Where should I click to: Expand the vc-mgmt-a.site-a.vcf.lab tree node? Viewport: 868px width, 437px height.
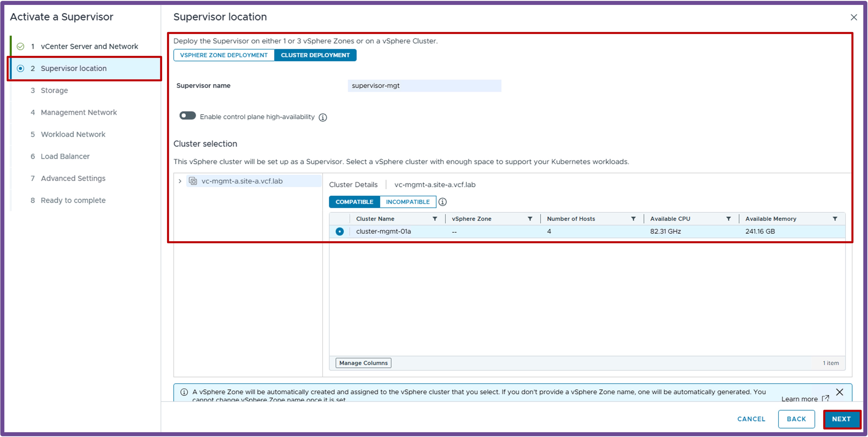tap(180, 181)
